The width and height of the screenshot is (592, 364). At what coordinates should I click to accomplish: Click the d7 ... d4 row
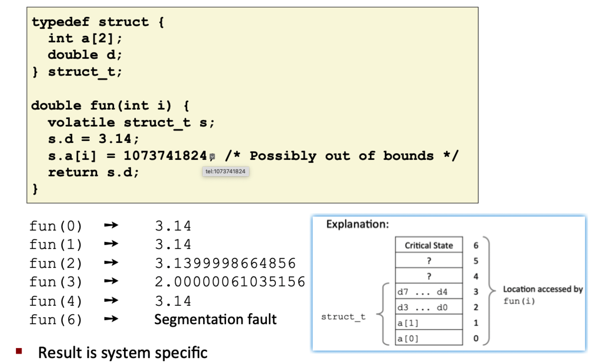[429, 291]
